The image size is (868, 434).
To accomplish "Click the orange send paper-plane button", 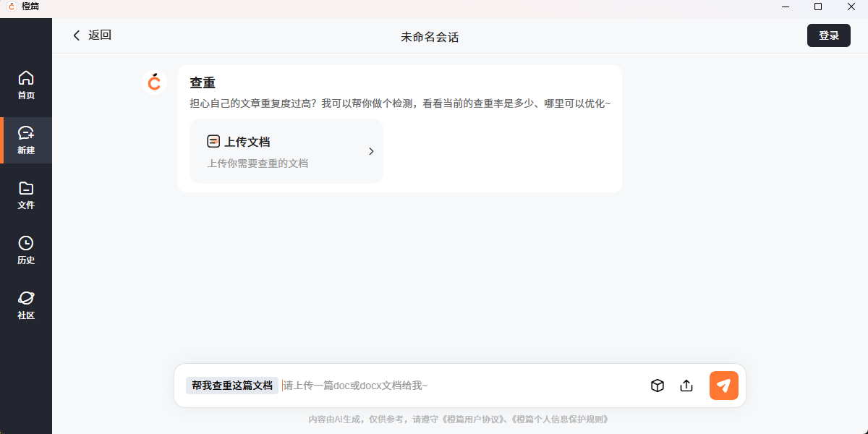I will click(x=724, y=386).
